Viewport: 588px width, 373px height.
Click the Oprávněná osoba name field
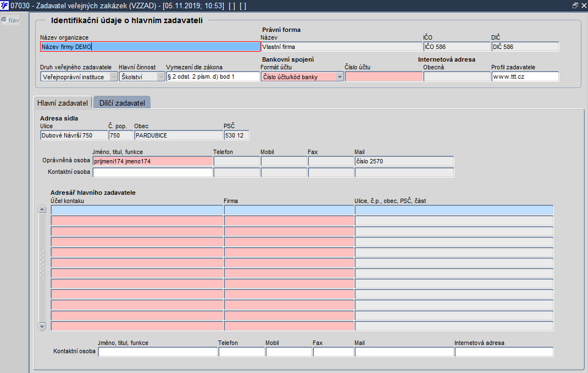(x=152, y=161)
